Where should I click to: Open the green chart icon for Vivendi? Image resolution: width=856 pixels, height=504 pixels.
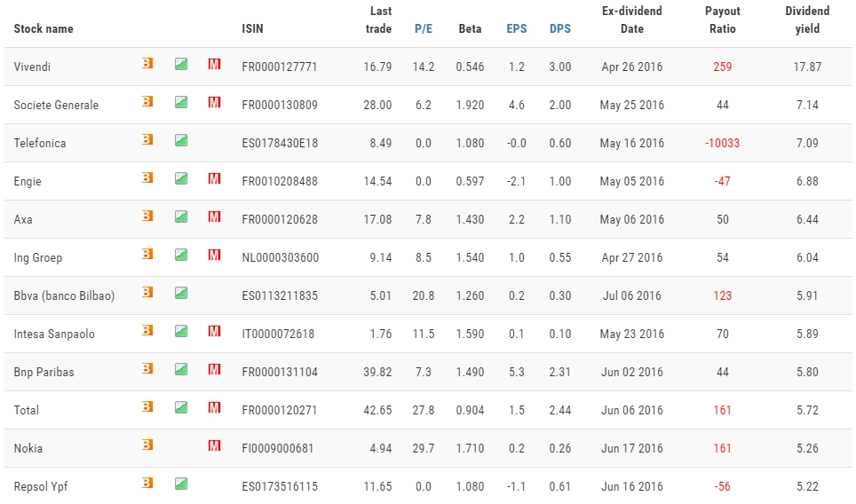(x=181, y=64)
